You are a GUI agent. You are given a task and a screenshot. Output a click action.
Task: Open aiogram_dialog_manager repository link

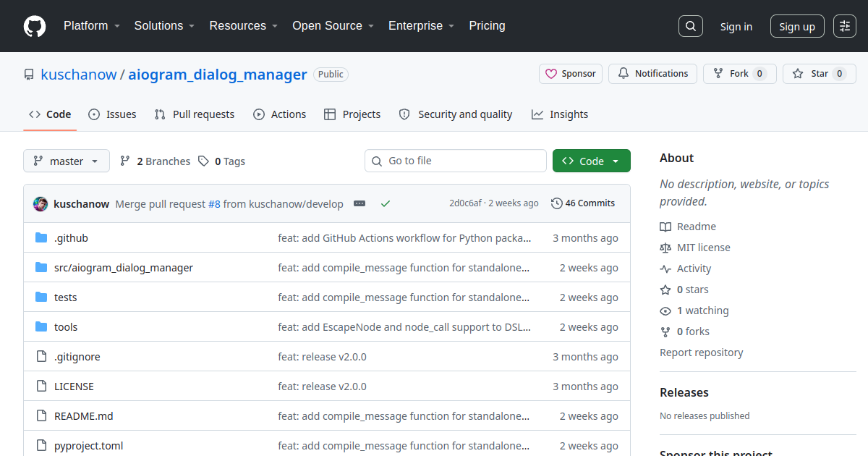(218, 75)
